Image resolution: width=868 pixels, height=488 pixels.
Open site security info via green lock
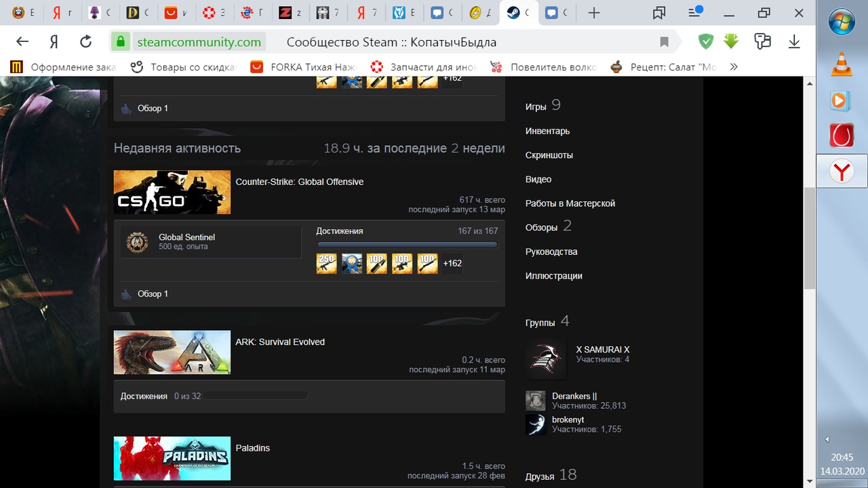[x=121, y=42]
